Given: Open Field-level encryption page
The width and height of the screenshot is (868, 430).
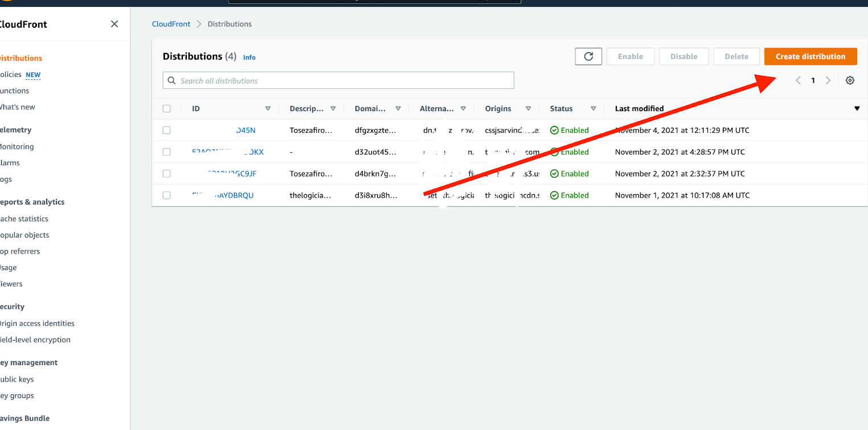Looking at the screenshot, I should [x=35, y=340].
